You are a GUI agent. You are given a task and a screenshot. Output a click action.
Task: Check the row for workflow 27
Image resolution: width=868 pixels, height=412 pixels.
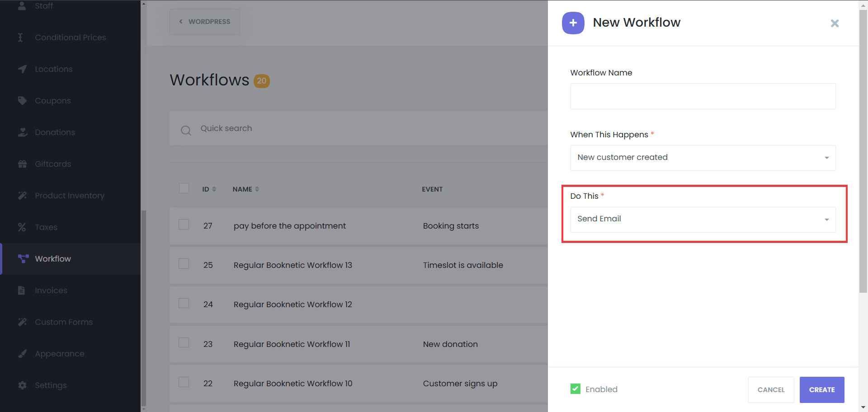pos(184,225)
